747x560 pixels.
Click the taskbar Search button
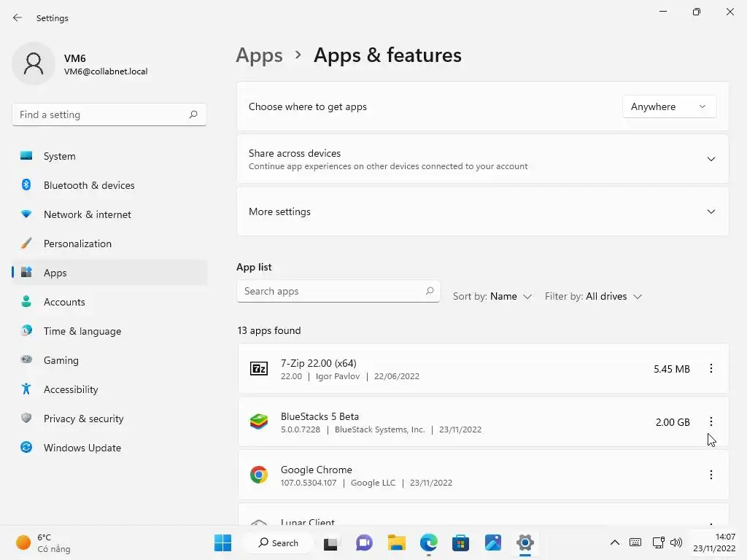(x=278, y=542)
